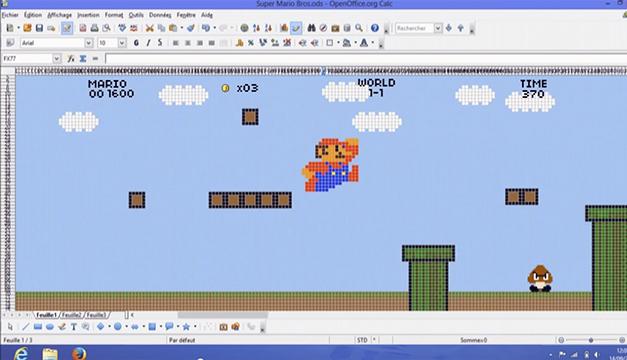Toggle align left in formatting toolbar
Screen dimensions: 627x360
tap(176, 43)
